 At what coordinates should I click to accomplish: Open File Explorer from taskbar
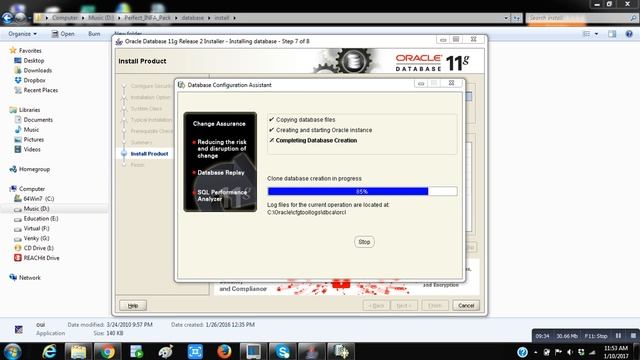[x=78, y=351]
